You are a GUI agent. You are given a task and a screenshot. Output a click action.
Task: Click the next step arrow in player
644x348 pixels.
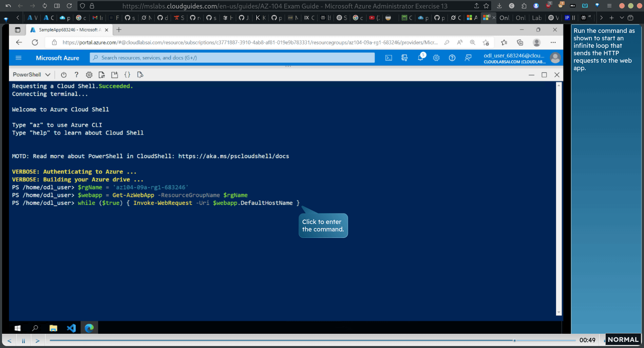point(38,341)
